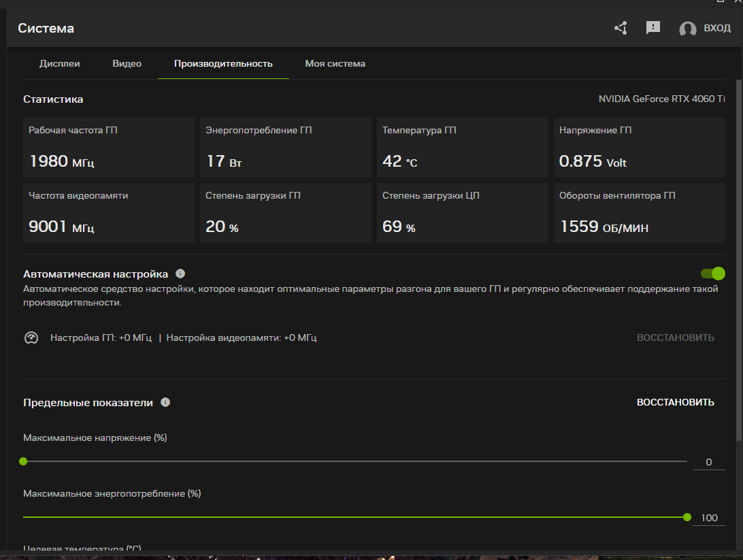
Task: Open the feedback exclamation icon
Action: pyautogui.click(x=653, y=27)
